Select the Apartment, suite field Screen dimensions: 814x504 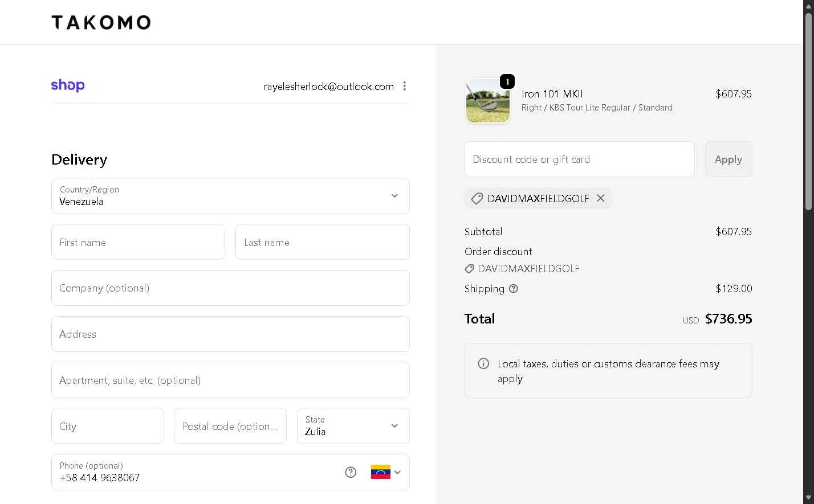(x=230, y=380)
